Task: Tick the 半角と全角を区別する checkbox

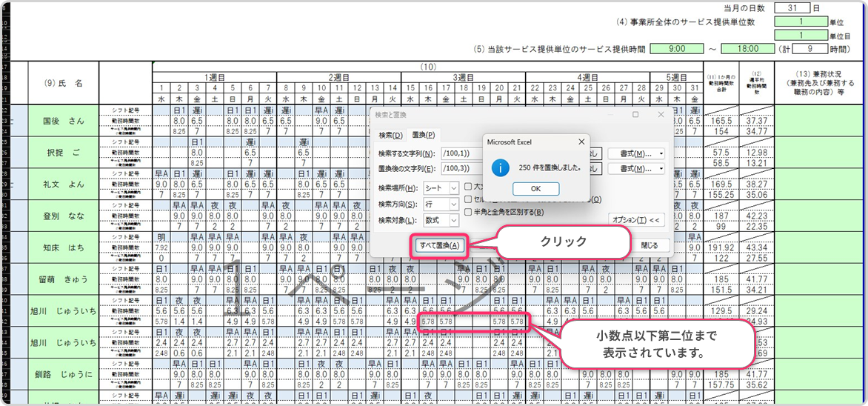Action: pyautogui.click(x=469, y=212)
